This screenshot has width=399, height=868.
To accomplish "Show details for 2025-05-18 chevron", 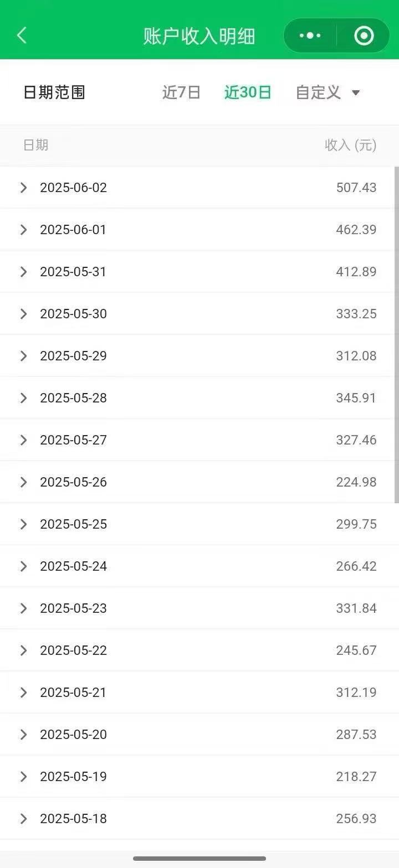I will (23, 819).
